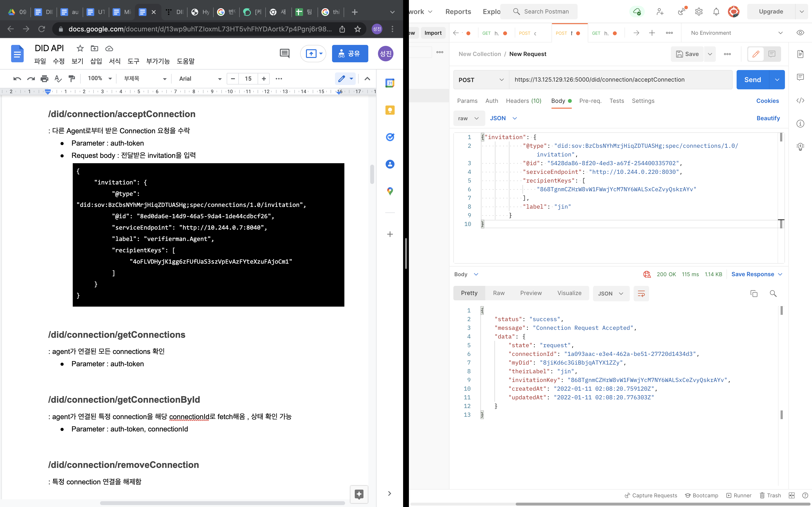This screenshot has height=507, width=812.
Task: Click the blue Send button
Action: (x=752, y=80)
